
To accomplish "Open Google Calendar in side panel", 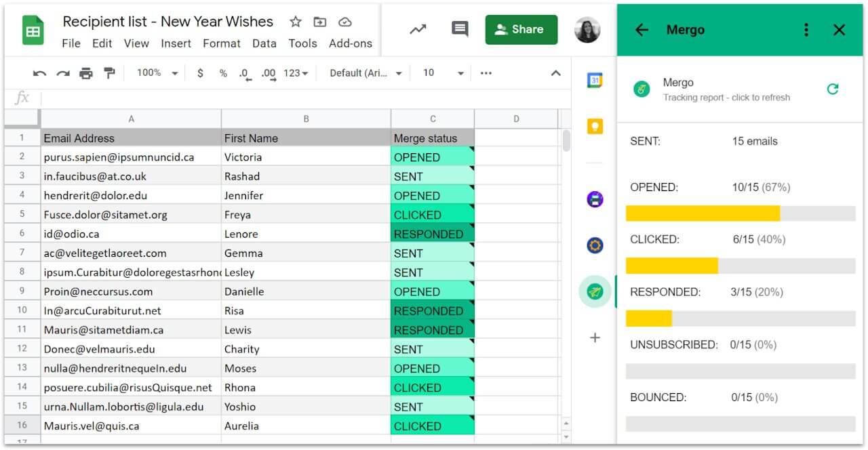I will [x=595, y=81].
